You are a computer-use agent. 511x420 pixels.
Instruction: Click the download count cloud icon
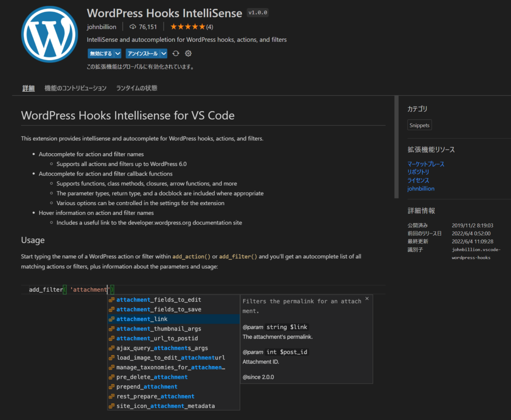pos(133,27)
